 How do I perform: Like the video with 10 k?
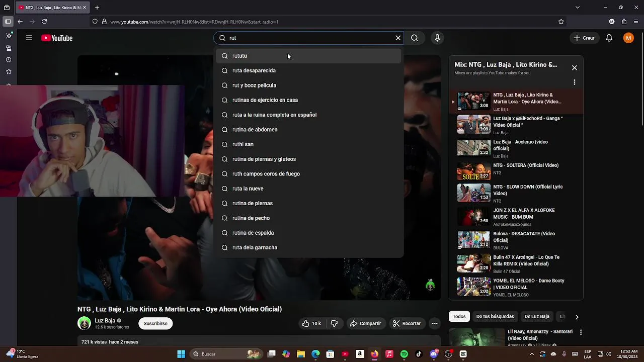[312, 324]
